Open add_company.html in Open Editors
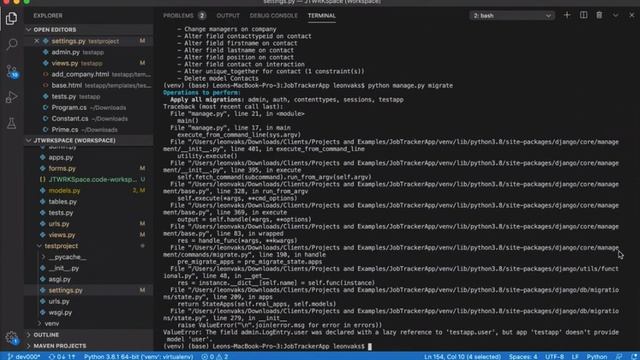Image resolution: width=640 pixels, height=360 pixels. [89, 74]
